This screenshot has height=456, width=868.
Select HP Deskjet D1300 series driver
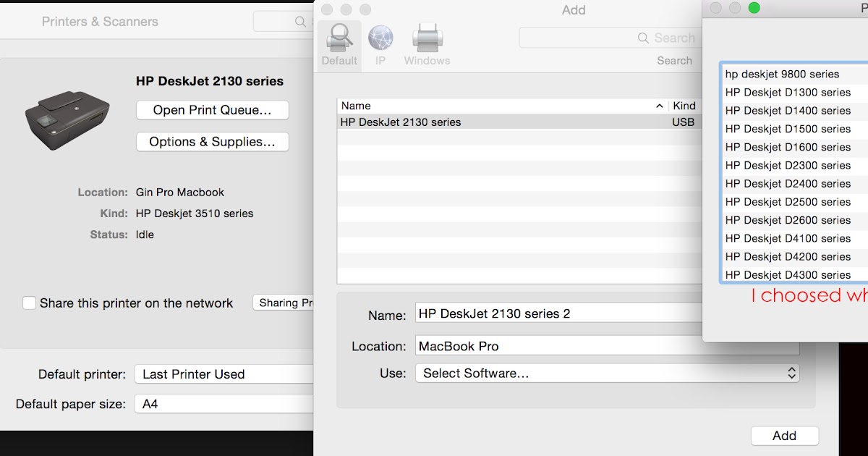click(796, 92)
